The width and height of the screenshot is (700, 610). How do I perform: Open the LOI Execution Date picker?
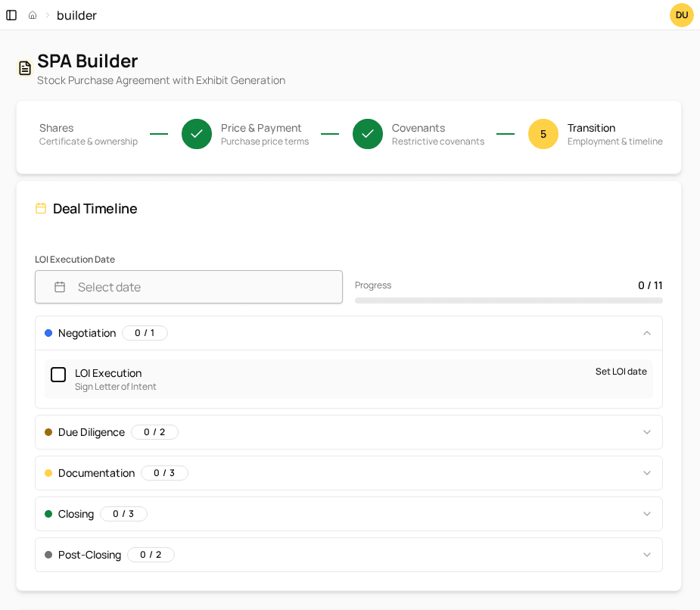188,287
